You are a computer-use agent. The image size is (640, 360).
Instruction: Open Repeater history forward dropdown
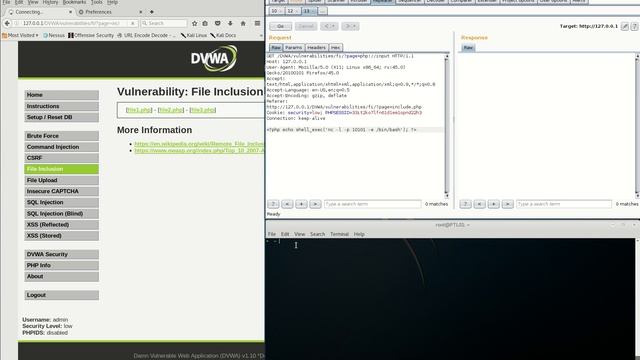click(x=351, y=26)
